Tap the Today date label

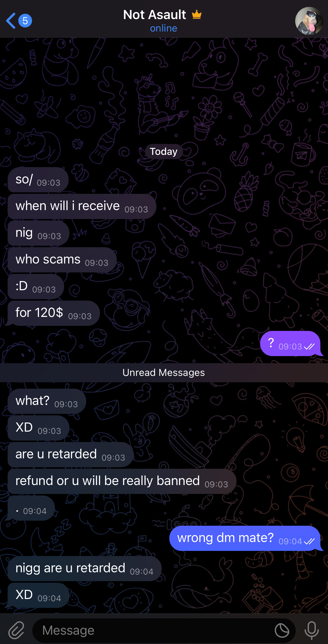pyautogui.click(x=163, y=152)
